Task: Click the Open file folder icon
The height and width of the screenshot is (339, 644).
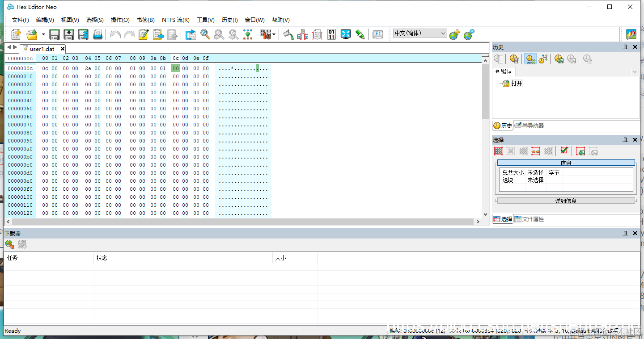Action: 32,34
